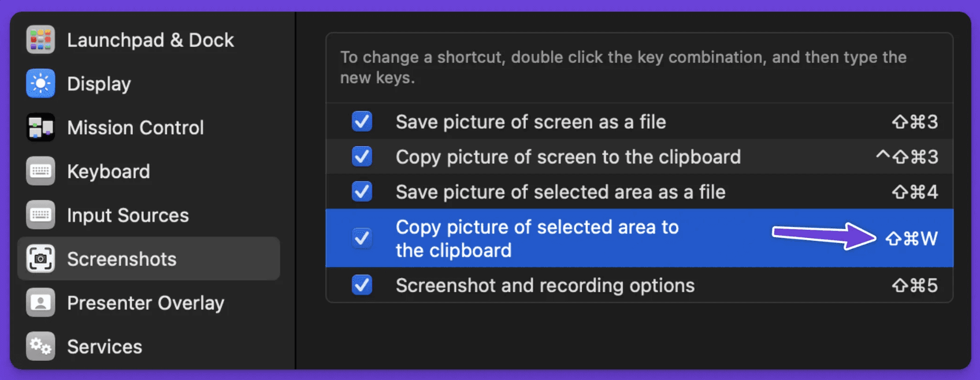Open the Presenter Overlay icon
The height and width of the screenshot is (380, 980).
pos(40,303)
